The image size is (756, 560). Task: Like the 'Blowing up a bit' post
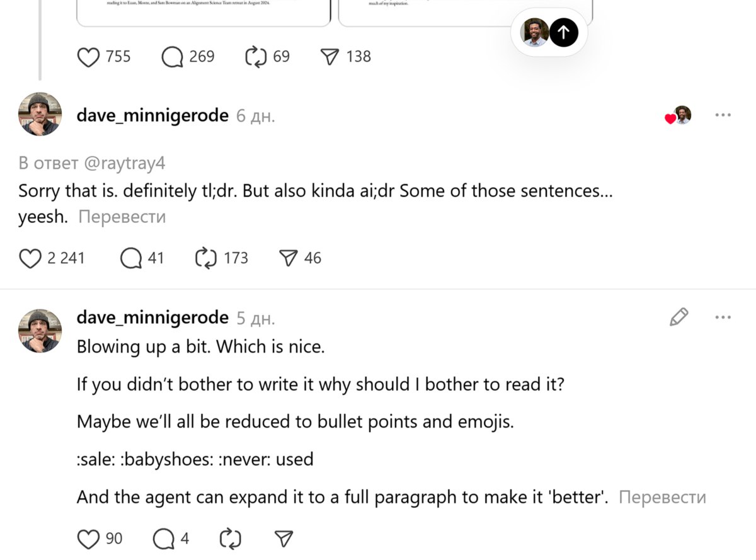point(89,539)
